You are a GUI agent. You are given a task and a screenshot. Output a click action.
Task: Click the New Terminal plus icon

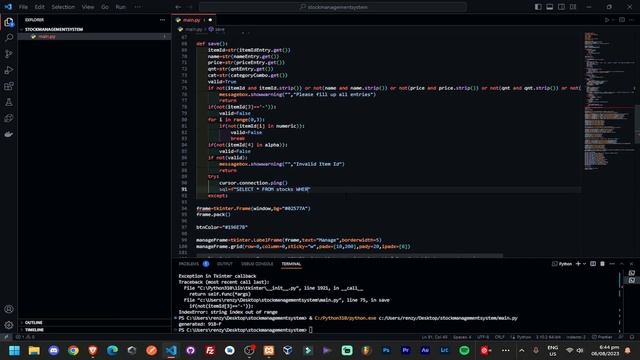(x=578, y=264)
